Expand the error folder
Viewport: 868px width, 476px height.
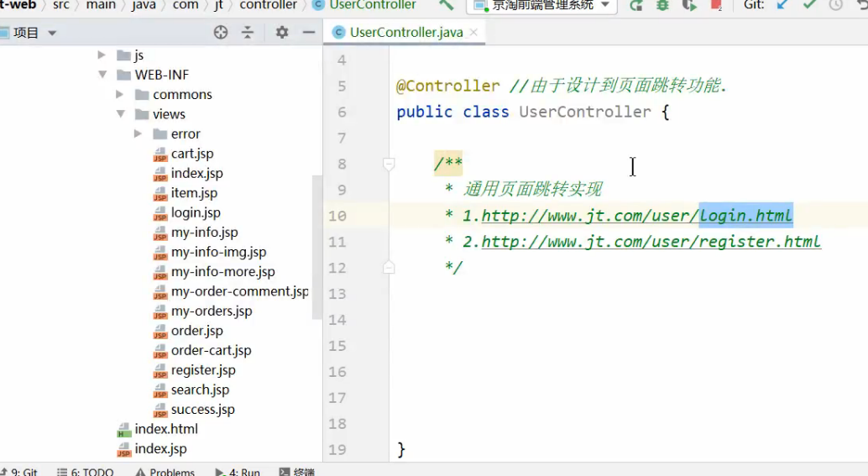[138, 133]
